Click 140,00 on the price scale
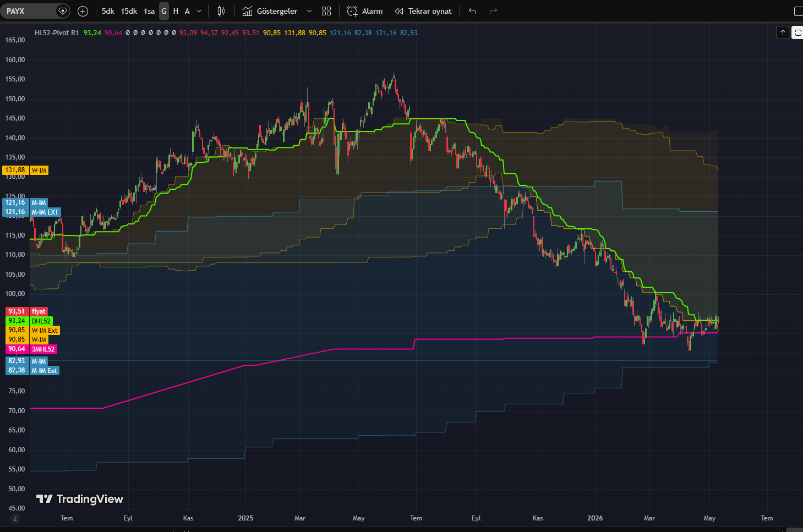Screen dimensions: 803x532 [15, 138]
